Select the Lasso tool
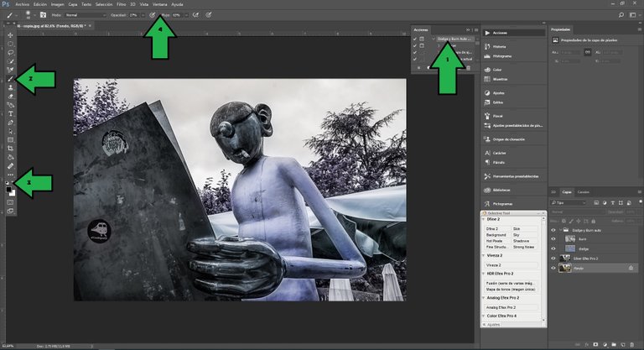This screenshot has width=644, height=350. [10, 53]
